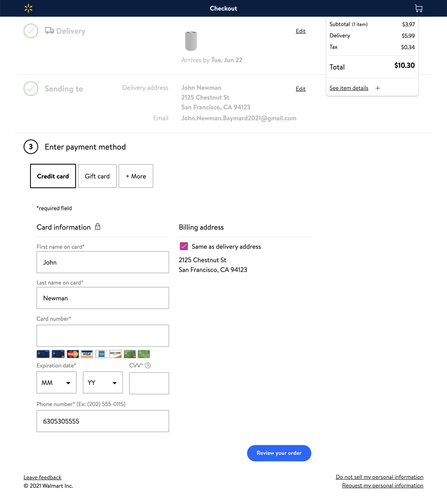Uncheck Same as delivery address

tap(183, 246)
